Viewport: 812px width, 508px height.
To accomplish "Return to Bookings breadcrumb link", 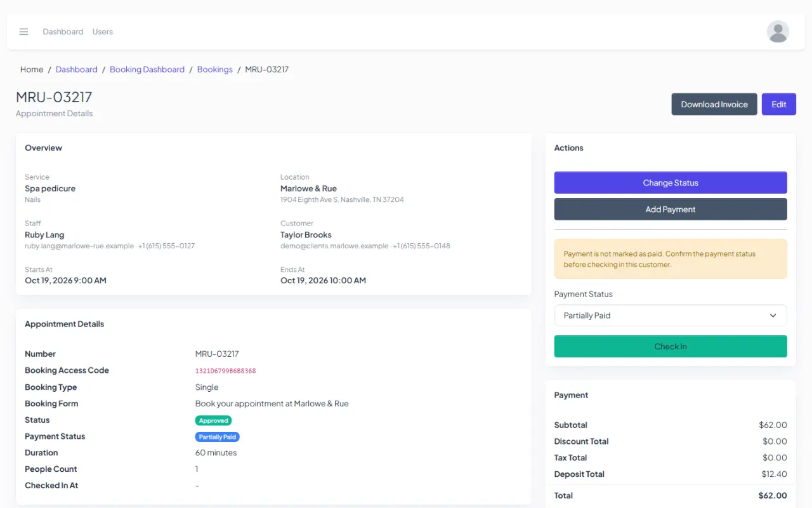I will [x=215, y=69].
